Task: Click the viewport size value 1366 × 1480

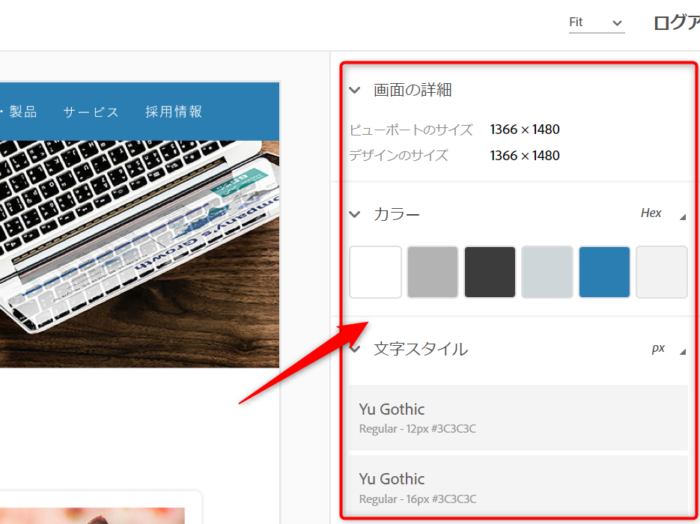Action: [524, 130]
